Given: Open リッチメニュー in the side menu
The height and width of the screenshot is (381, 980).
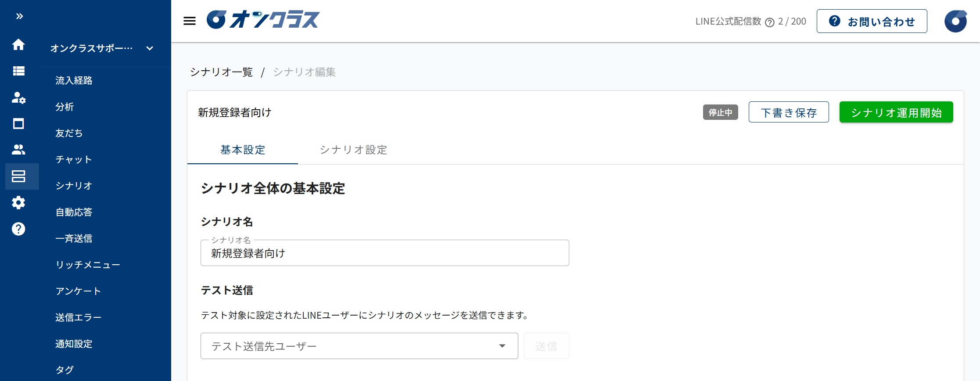Looking at the screenshot, I should point(88,265).
